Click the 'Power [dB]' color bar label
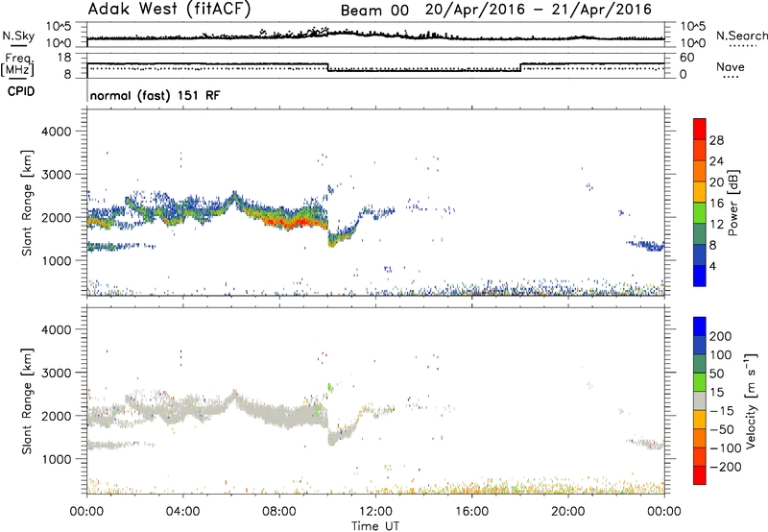The image size is (768, 532). coord(732,203)
